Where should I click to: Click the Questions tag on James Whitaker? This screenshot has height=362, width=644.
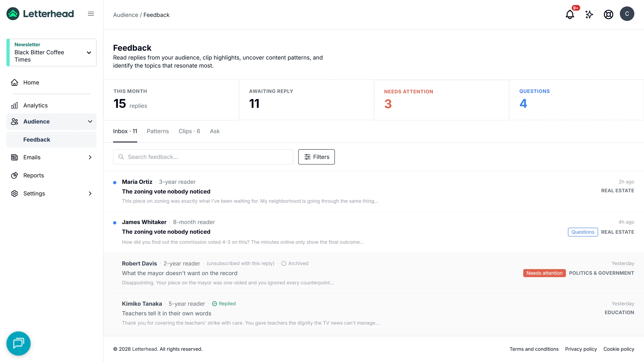[583, 232]
